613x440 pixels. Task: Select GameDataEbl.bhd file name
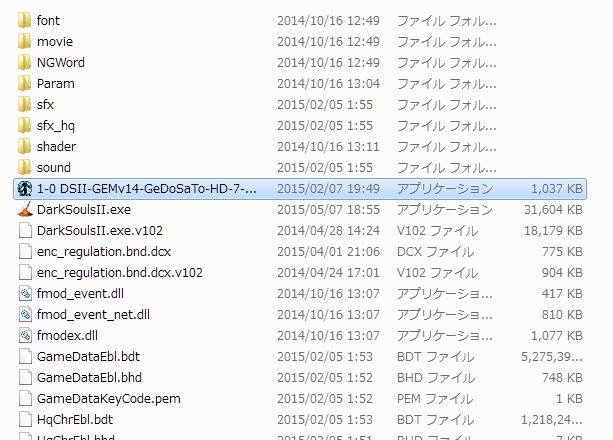tap(89, 378)
